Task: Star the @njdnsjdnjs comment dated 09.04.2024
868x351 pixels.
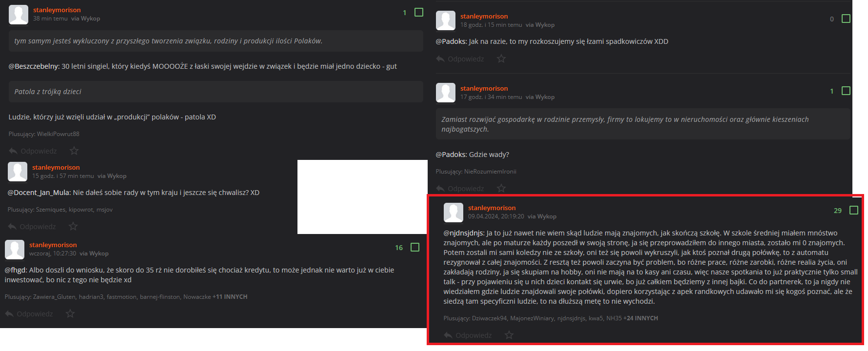Action: click(509, 335)
